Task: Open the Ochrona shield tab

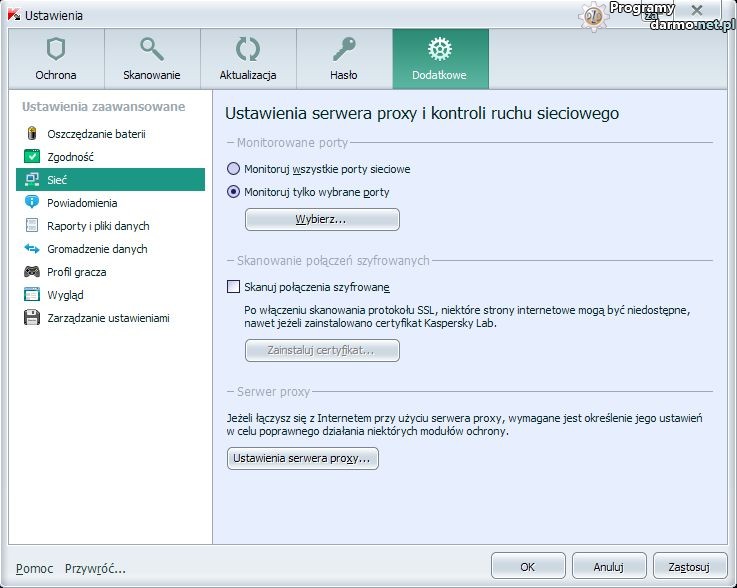Action: point(56,59)
